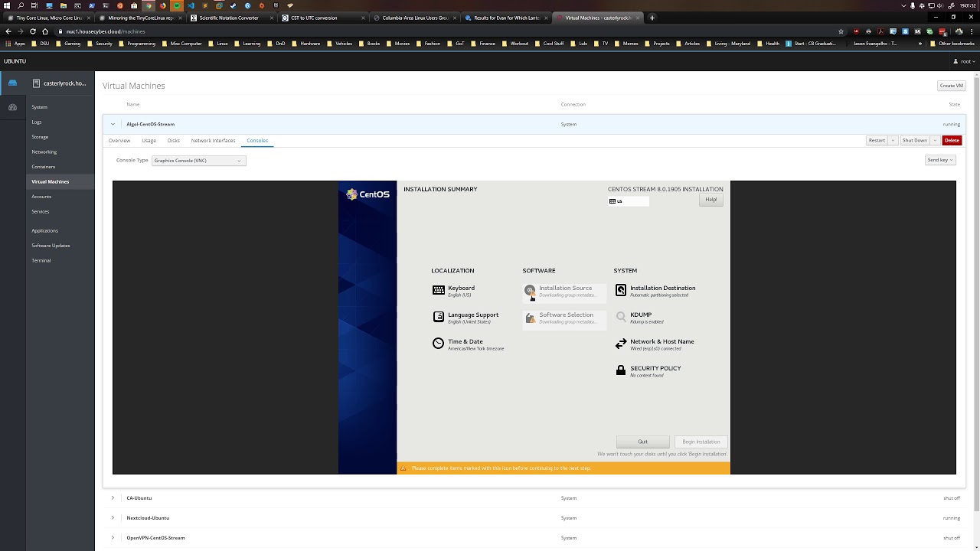980x551 pixels.
Task: Click the Shut Down button
Action: tap(914, 141)
